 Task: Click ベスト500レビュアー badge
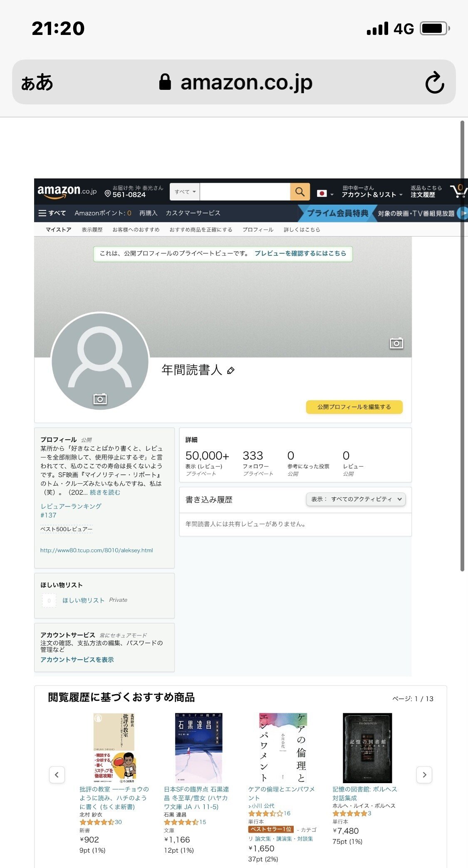[x=67, y=529]
